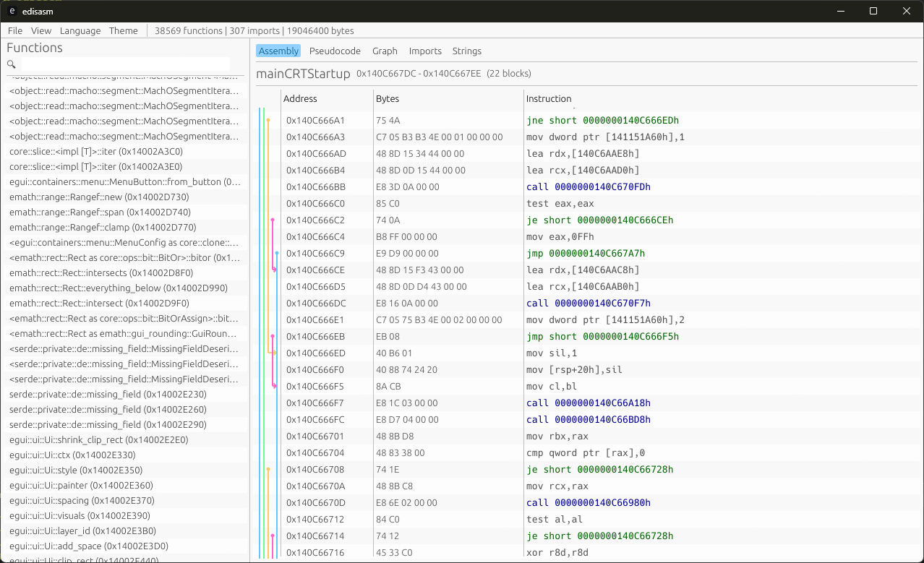This screenshot has width=924, height=563.
Task: Open the Theme menu
Action: 124,31
